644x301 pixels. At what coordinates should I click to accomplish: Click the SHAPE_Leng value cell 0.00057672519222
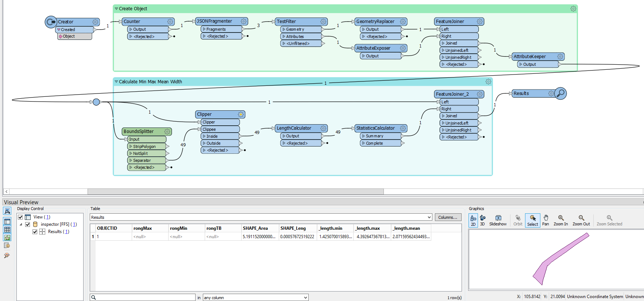click(x=298, y=237)
